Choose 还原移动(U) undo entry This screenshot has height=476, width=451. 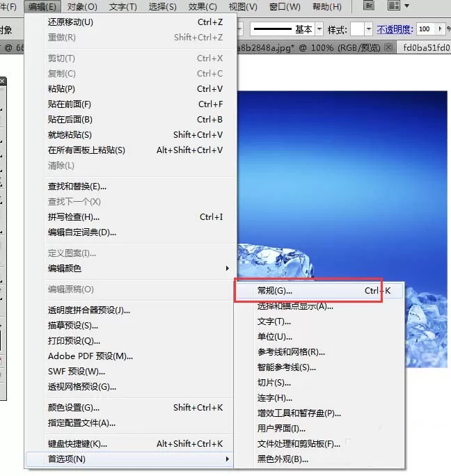[131, 22]
